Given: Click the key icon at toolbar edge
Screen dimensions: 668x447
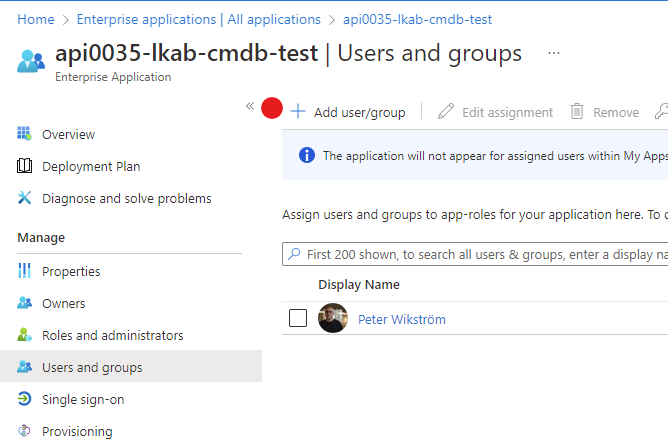Looking at the screenshot, I should (662, 111).
